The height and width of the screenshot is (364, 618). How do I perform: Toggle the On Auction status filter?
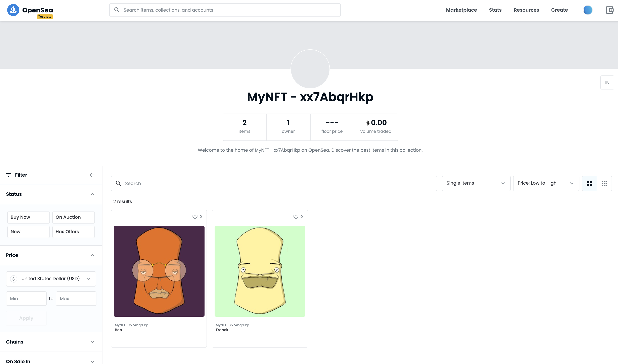coord(73,217)
